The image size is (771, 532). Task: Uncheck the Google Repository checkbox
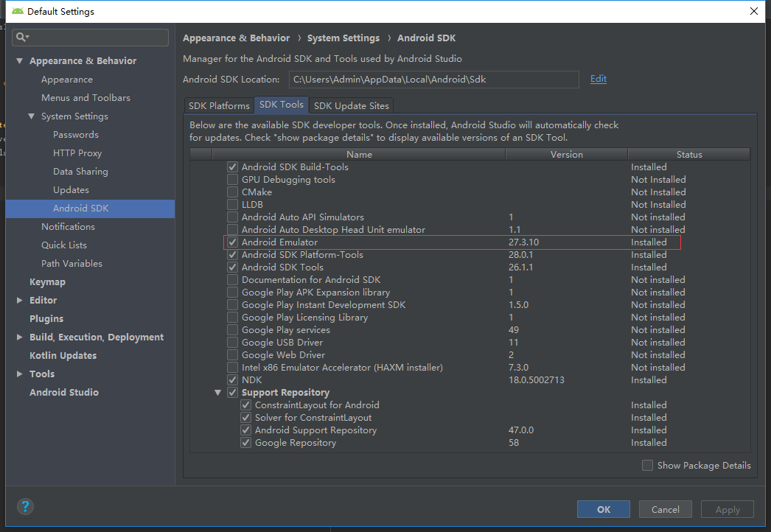(x=246, y=443)
